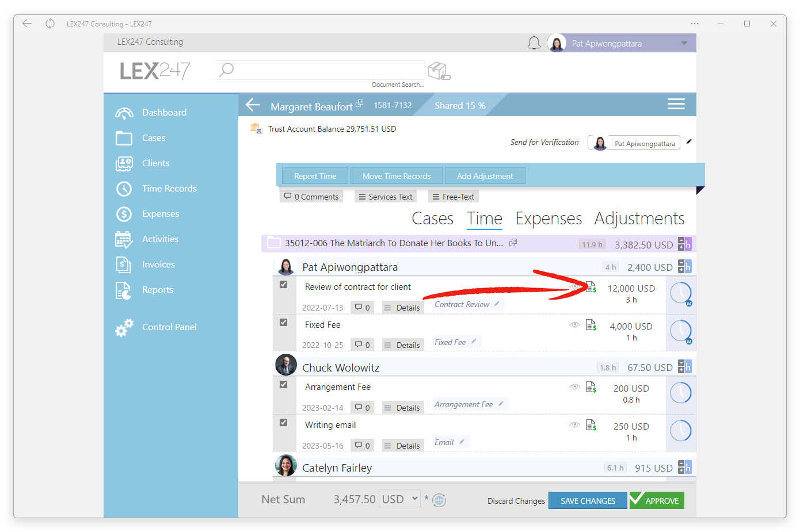
Task: Uncheck the Arrangement Fee record checkbox
Action: tap(283, 385)
